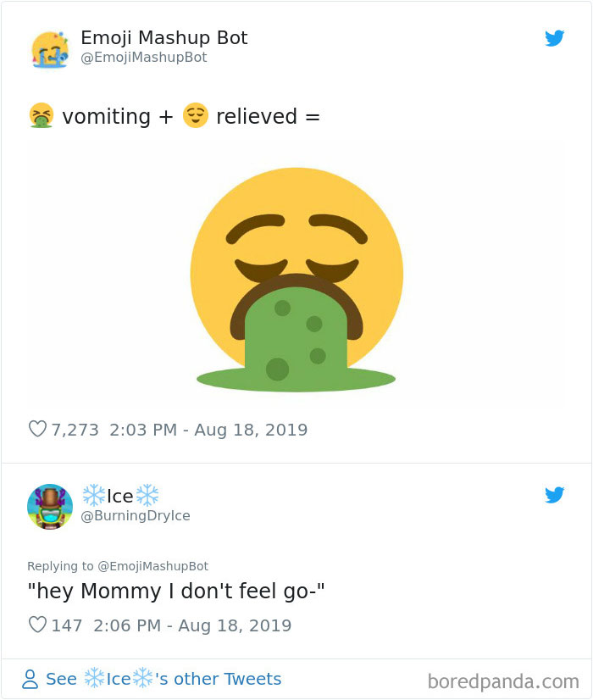Click the mashup emoji image

coord(295,274)
